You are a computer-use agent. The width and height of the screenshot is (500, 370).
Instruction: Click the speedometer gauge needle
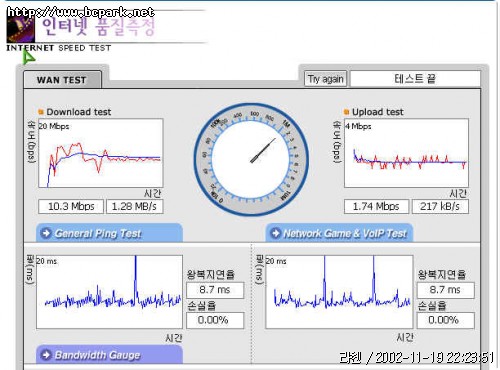pyautogui.click(x=263, y=151)
